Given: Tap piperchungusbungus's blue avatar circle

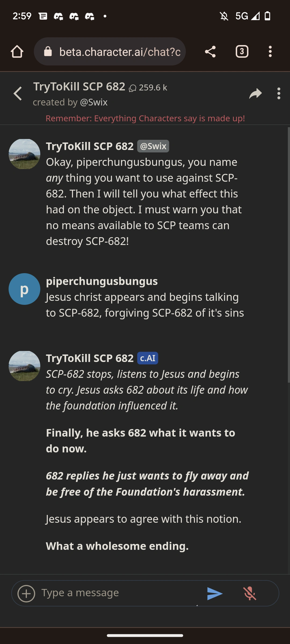Looking at the screenshot, I should tap(24, 289).
